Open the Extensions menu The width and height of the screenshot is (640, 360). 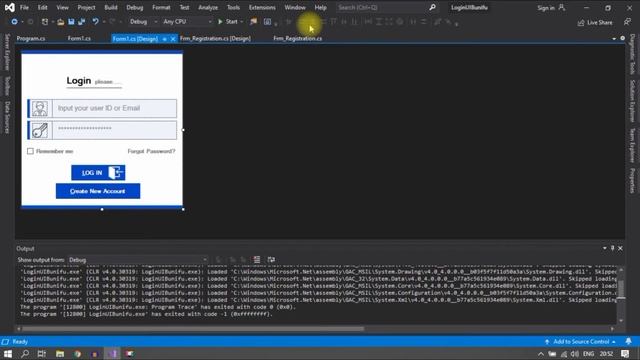(262, 7)
